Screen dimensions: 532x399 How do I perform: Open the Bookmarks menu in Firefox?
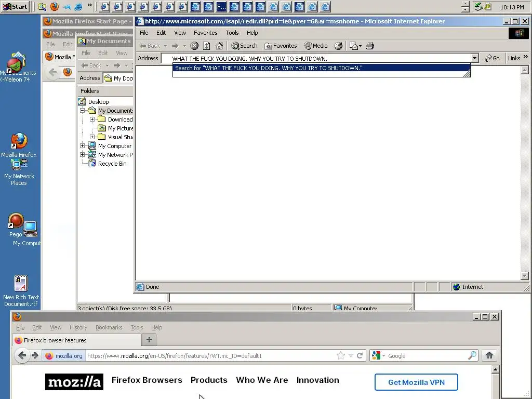(109, 327)
